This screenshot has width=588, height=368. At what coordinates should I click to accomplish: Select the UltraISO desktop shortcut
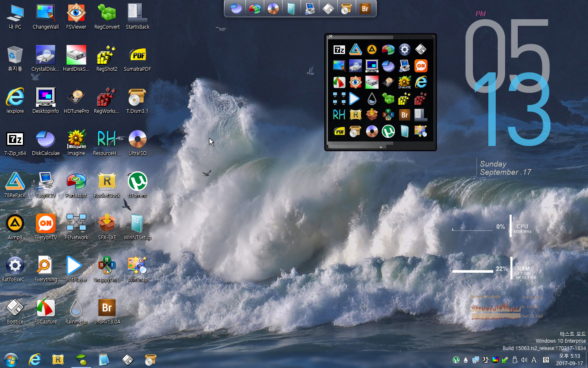(138, 143)
